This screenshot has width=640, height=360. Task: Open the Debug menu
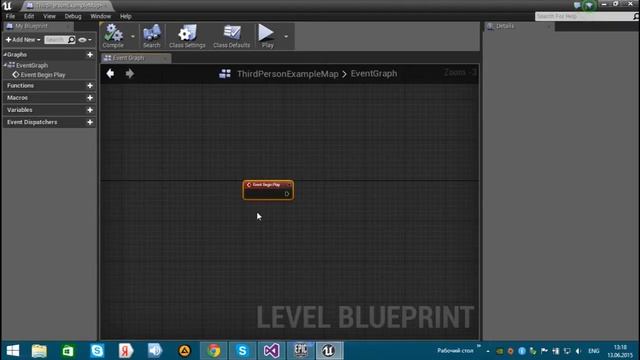[x=73, y=16]
